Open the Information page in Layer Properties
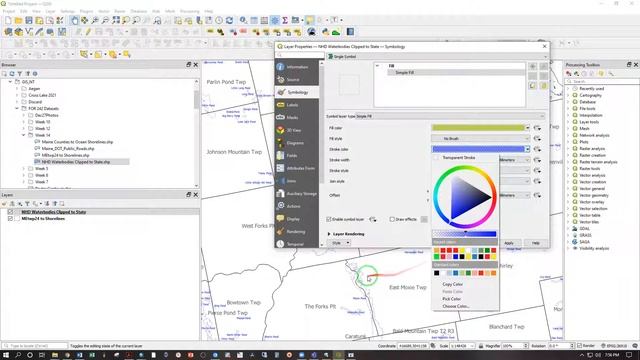The width and height of the screenshot is (640, 360). click(297, 67)
